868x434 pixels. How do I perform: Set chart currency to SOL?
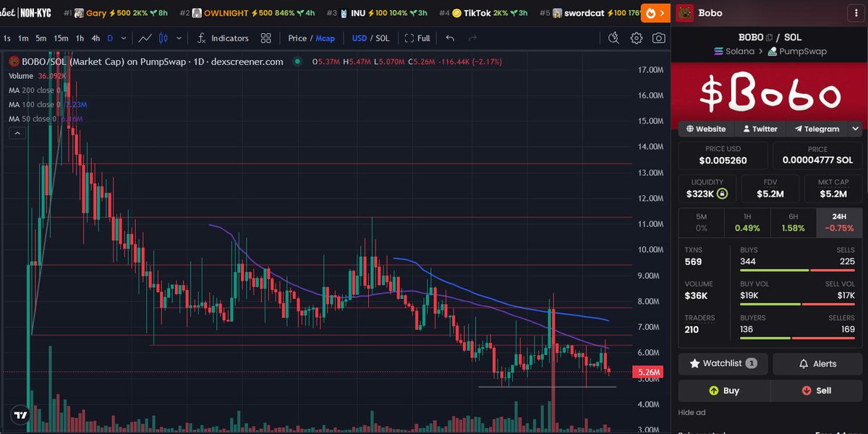coord(382,38)
